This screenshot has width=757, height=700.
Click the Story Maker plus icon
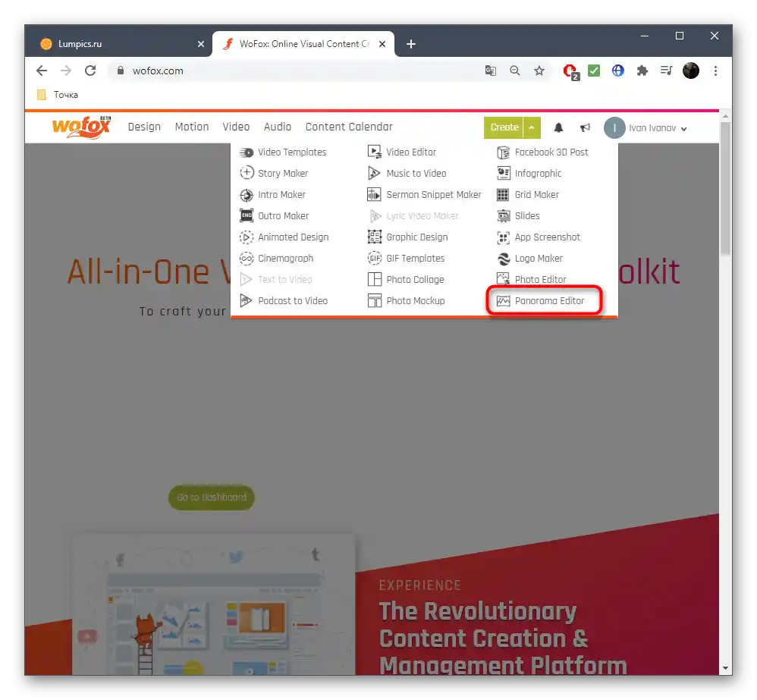pyautogui.click(x=247, y=173)
